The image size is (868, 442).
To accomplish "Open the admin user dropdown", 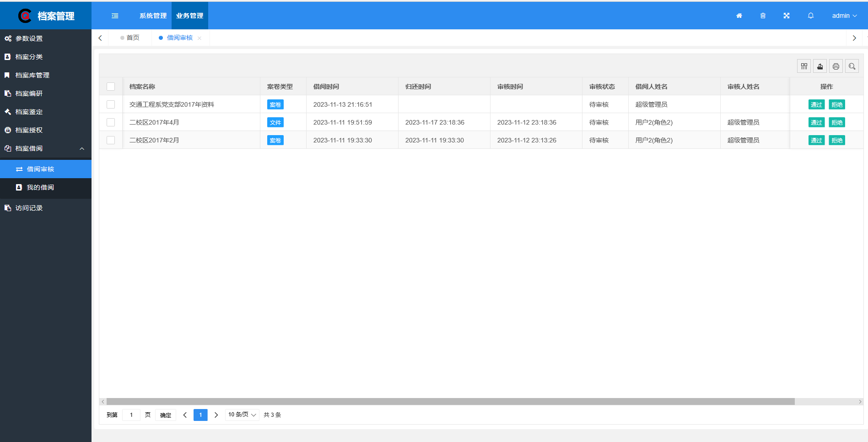I will [x=844, y=16].
